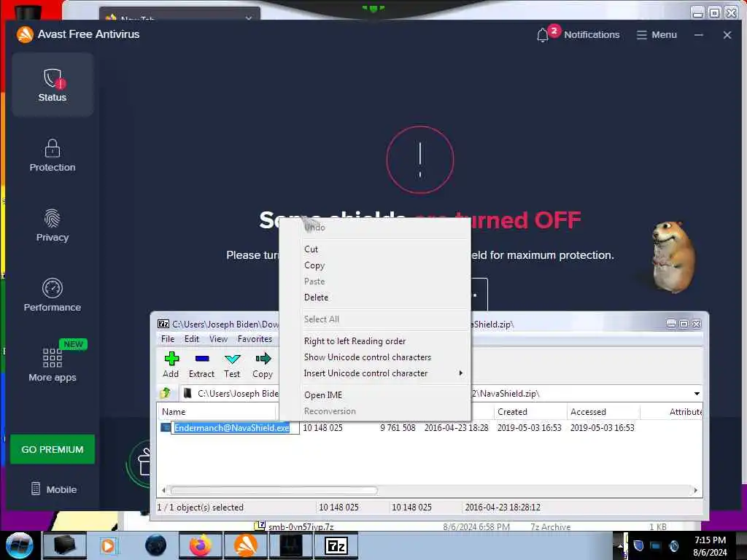Expand Insert Unicode control character submenu
747x560 pixels.
[374, 373]
